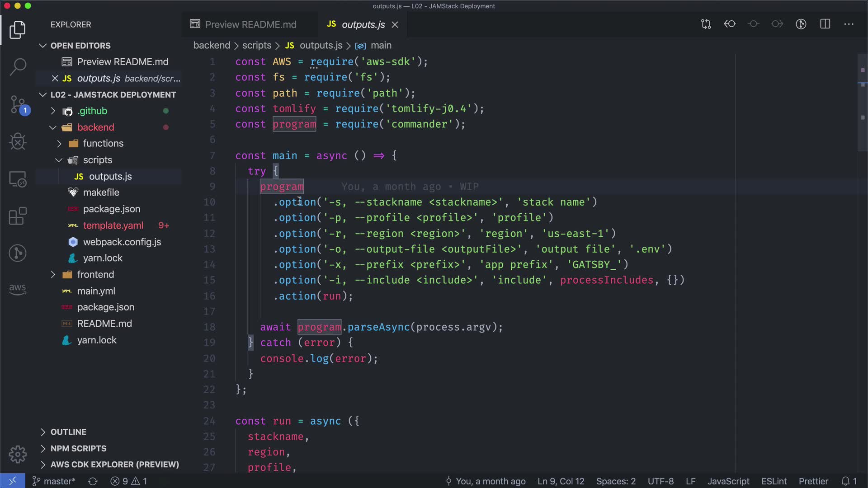
Task: Click the Open Changes compare icon
Action: pyautogui.click(x=706, y=24)
